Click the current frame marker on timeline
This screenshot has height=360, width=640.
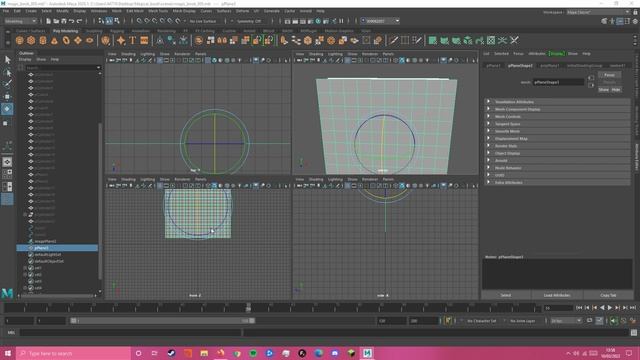coord(248,308)
